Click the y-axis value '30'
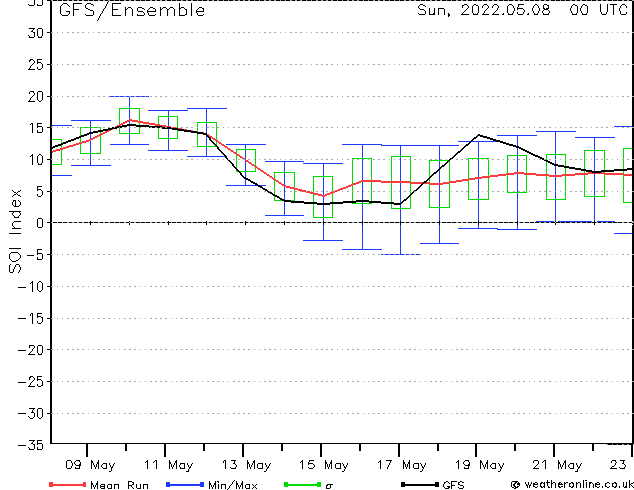Screen dimensions: 634x490 [x=36, y=33]
